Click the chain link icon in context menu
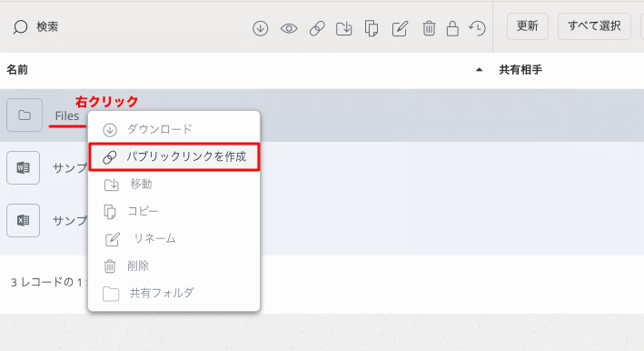This screenshot has width=644, height=351. [110, 157]
